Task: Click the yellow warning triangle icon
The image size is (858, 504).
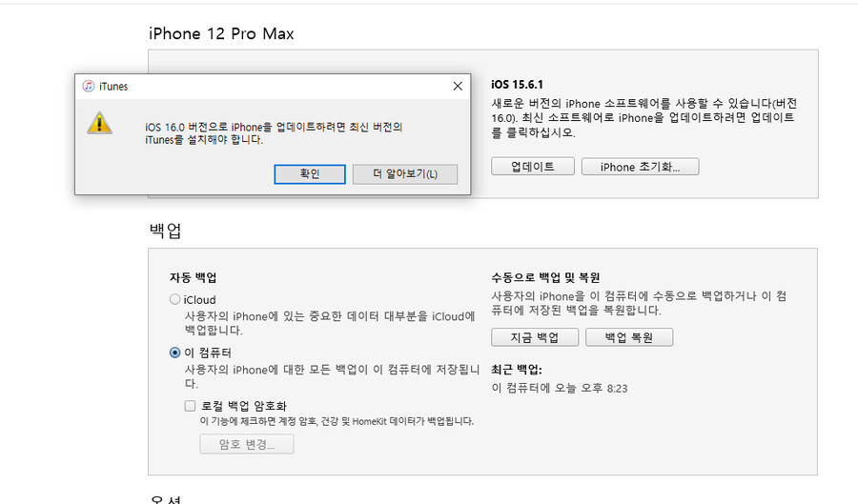Action: (99, 123)
